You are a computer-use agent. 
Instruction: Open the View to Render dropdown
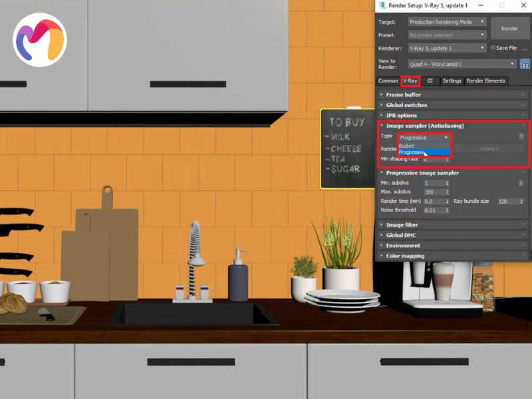462,65
